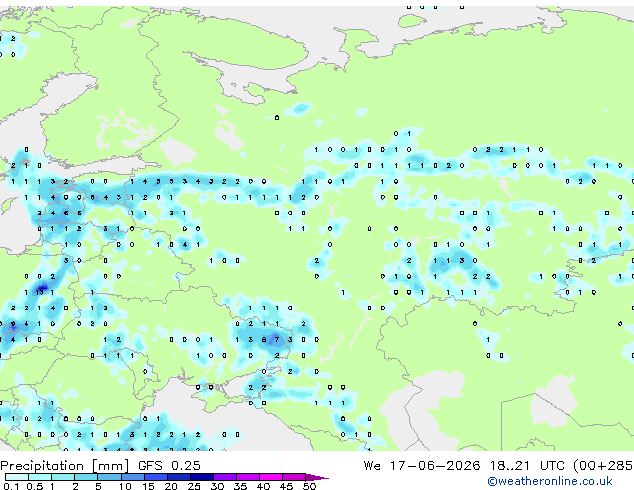The height and width of the screenshot is (490, 634).
Task: Click the 40 mm magenta legend swatch
Action: click(x=271, y=477)
